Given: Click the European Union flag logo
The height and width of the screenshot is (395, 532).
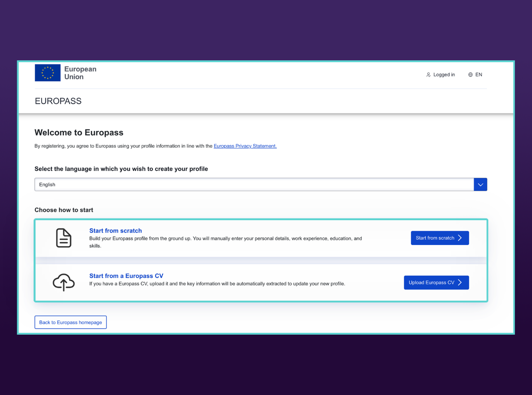Looking at the screenshot, I should [47, 73].
